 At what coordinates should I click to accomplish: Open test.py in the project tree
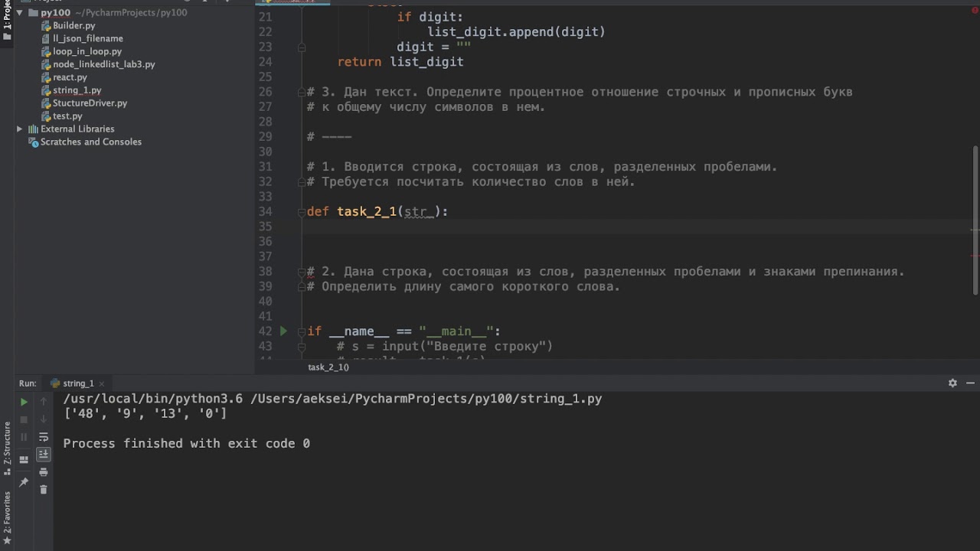(x=67, y=116)
